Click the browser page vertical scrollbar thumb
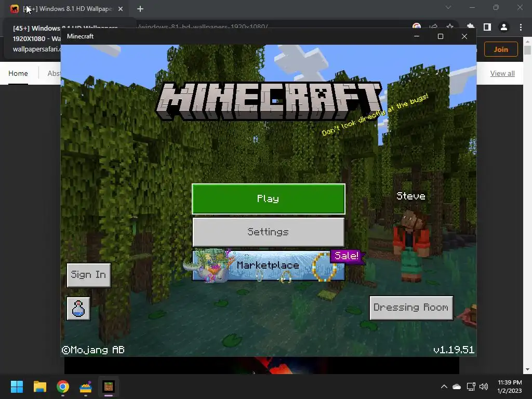The width and height of the screenshot is (532, 399). click(x=527, y=50)
